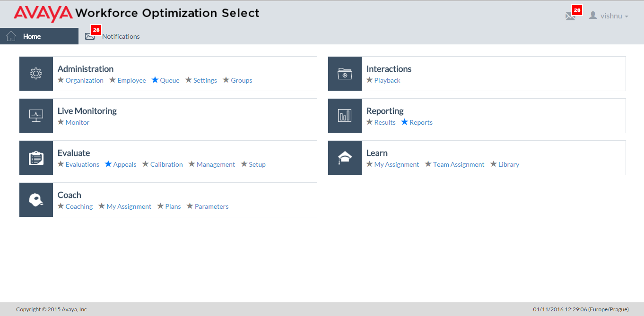Image resolution: width=644 pixels, height=316 pixels.
Task: Toggle favorite star for Results
Action: click(369, 122)
